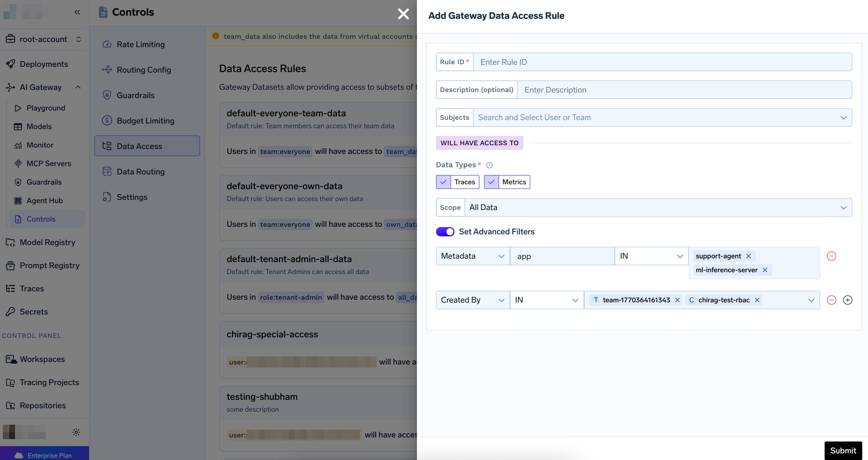
Task: Remove the ml-inference-server tag
Action: 765,270
